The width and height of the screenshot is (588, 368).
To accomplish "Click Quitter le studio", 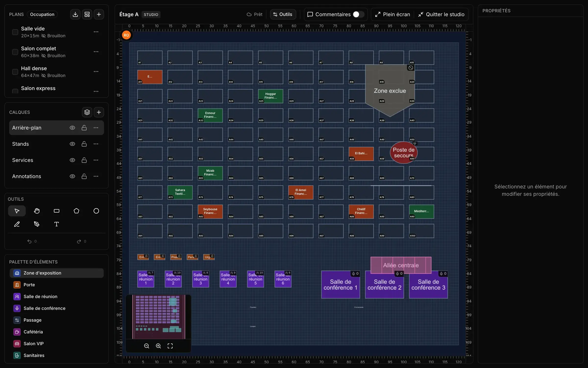I will 441,14.
